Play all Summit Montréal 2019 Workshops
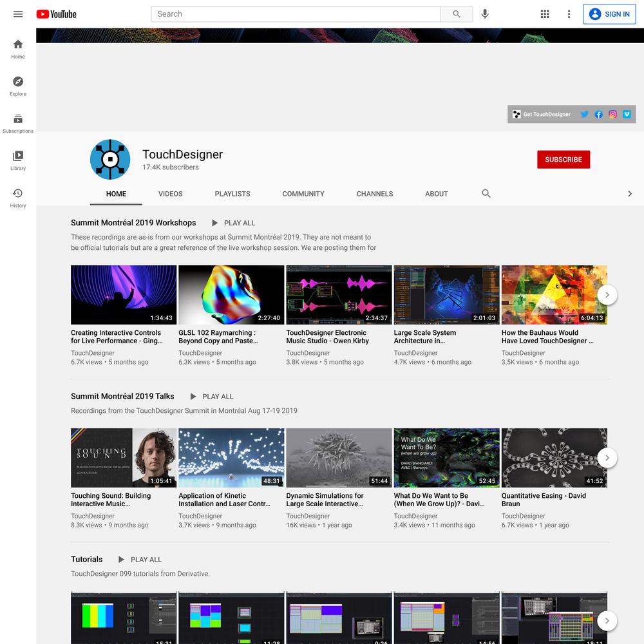 point(233,223)
